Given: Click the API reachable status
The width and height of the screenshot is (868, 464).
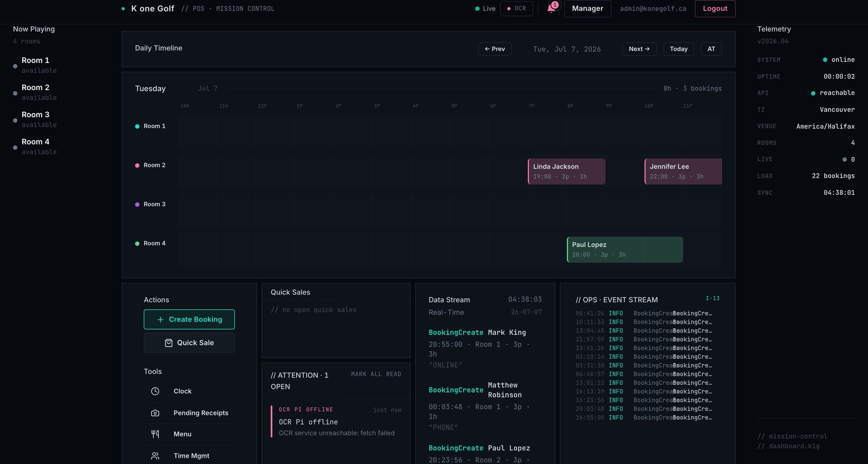Looking at the screenshot, I should coord(833,93).
